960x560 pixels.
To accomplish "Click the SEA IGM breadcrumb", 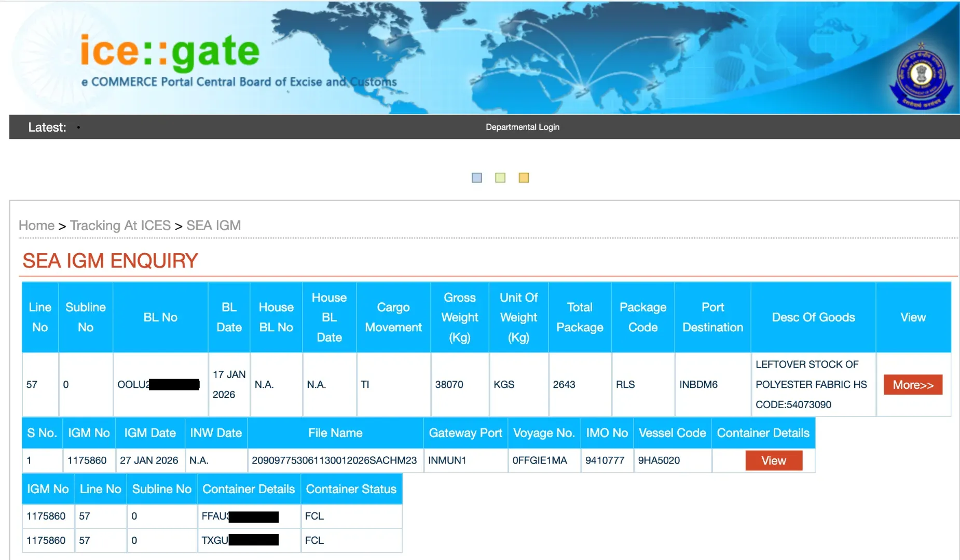I will (213, 226).
